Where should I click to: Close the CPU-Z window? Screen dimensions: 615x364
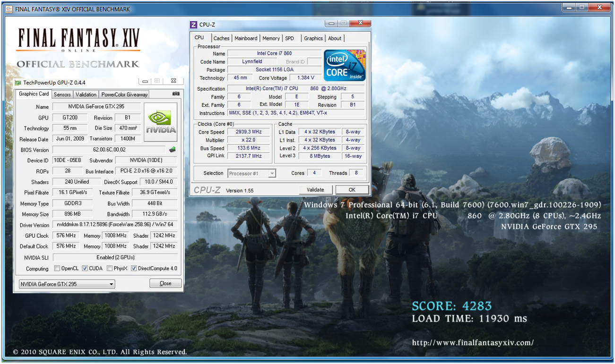(361, 23)
